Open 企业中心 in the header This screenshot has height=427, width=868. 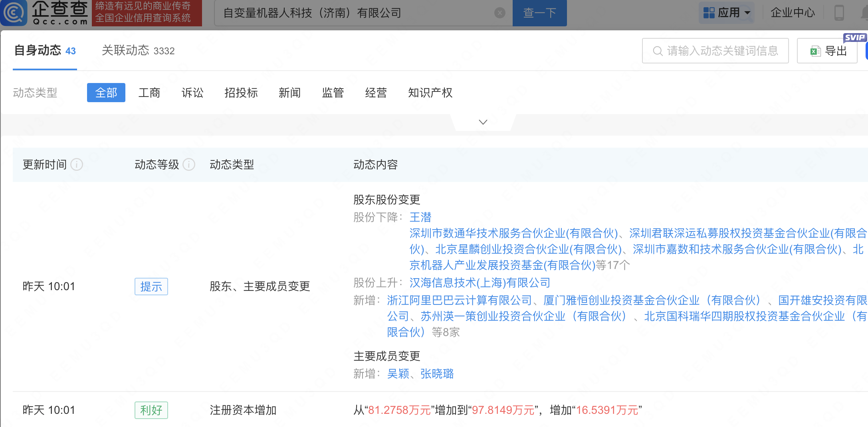792,13
